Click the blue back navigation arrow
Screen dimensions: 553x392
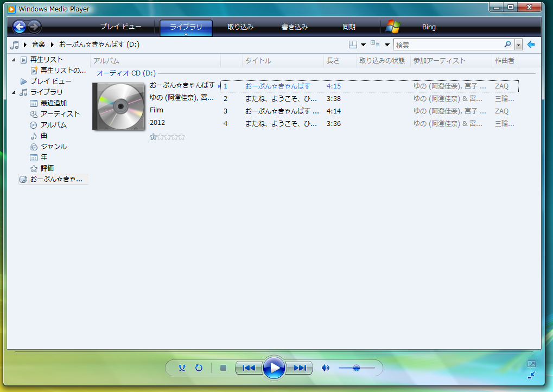(20, 27)
